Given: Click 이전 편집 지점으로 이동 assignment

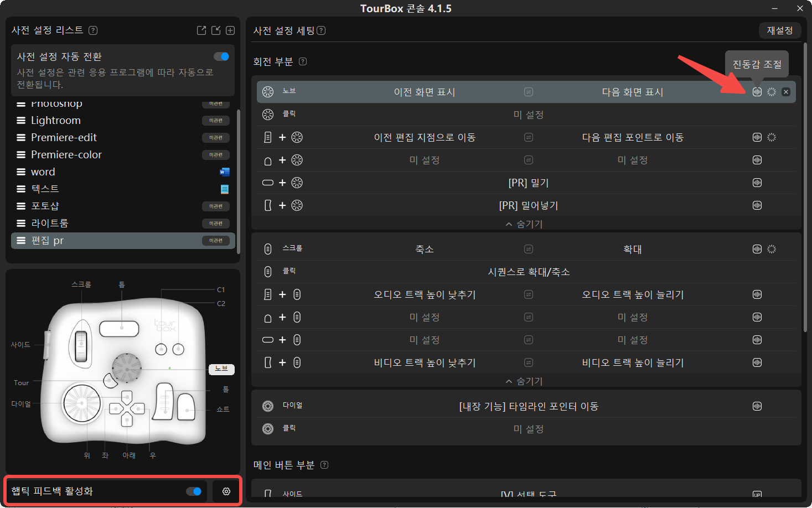Looking at the screenshot, I should click(x=425, y=137).
